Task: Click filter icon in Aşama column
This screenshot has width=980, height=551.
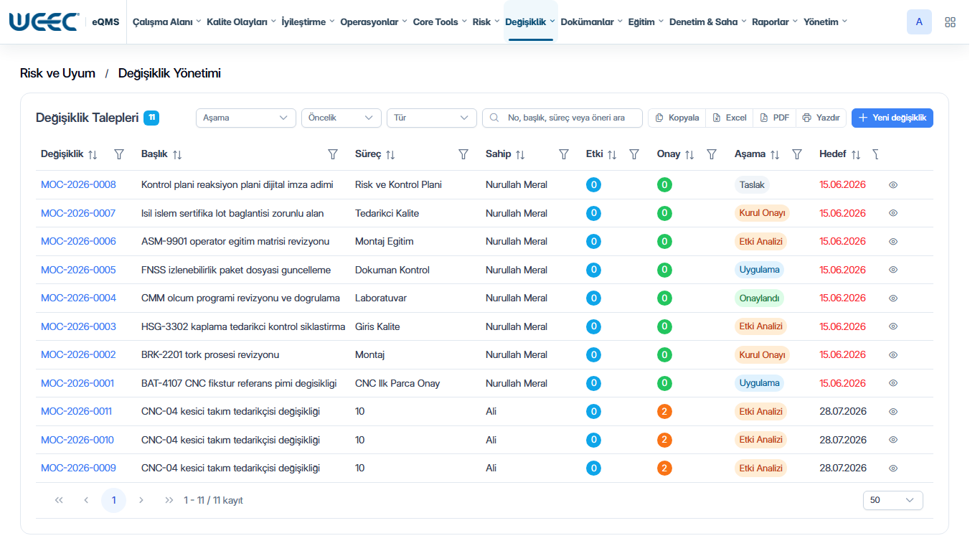Action: (x=797, y=154)
